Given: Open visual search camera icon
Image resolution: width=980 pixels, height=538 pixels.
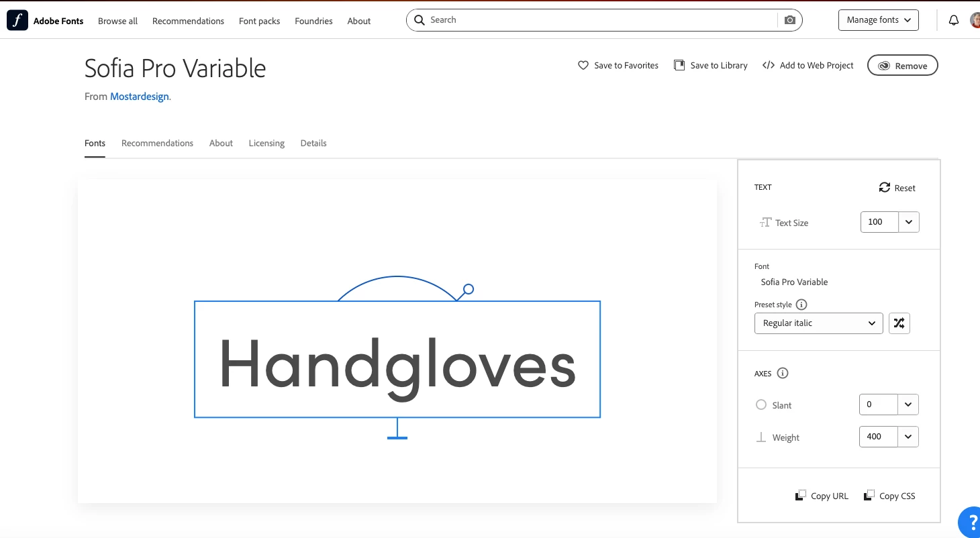Looking at the screenshot, I should (790, 20).
